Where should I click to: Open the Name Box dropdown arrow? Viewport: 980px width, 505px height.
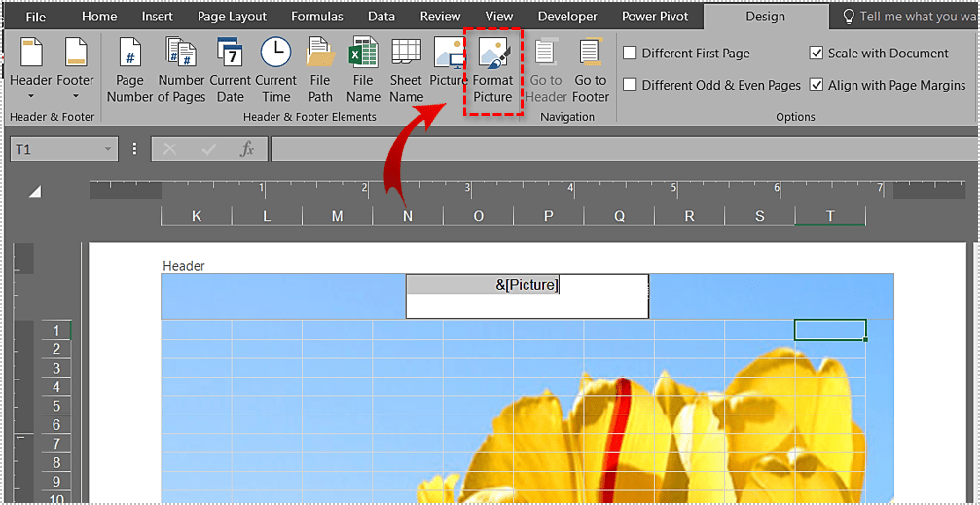108,149
